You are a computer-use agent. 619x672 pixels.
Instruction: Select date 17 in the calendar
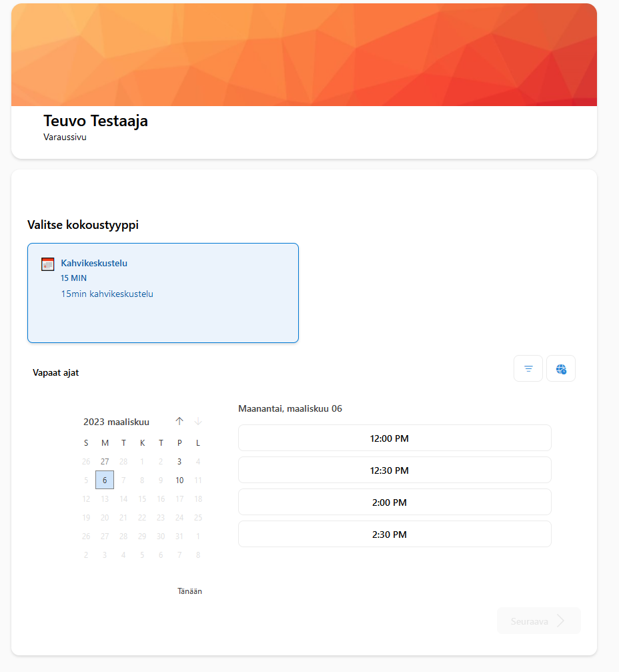click(179, 499)
